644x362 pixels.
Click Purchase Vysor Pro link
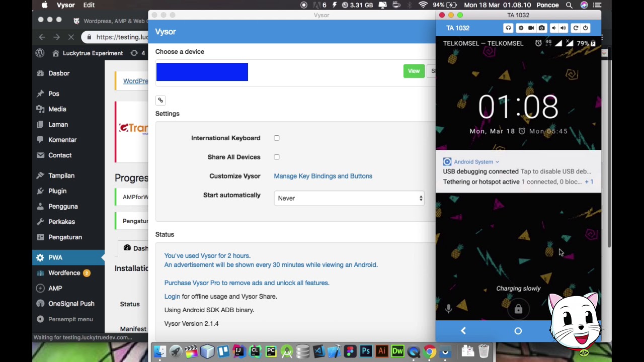tap(247, 283)
